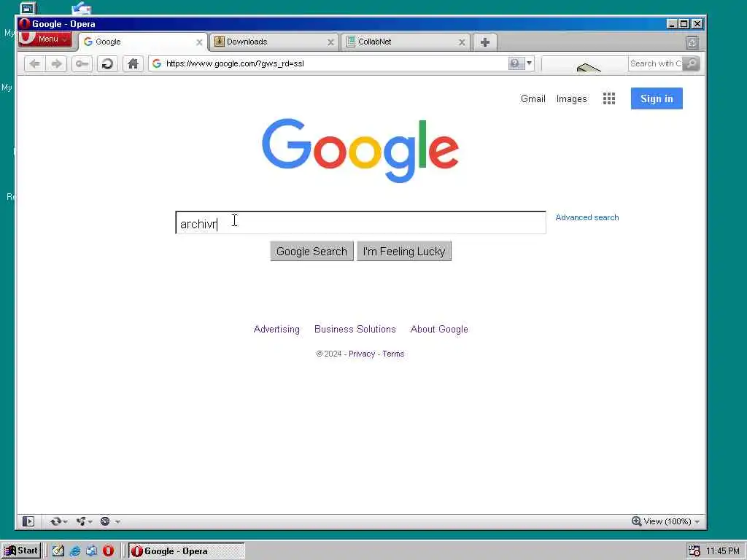The width and height of the screenshot is (747, 560).
Task: Open Opera Link sync status menu
Action: (58, 521)
